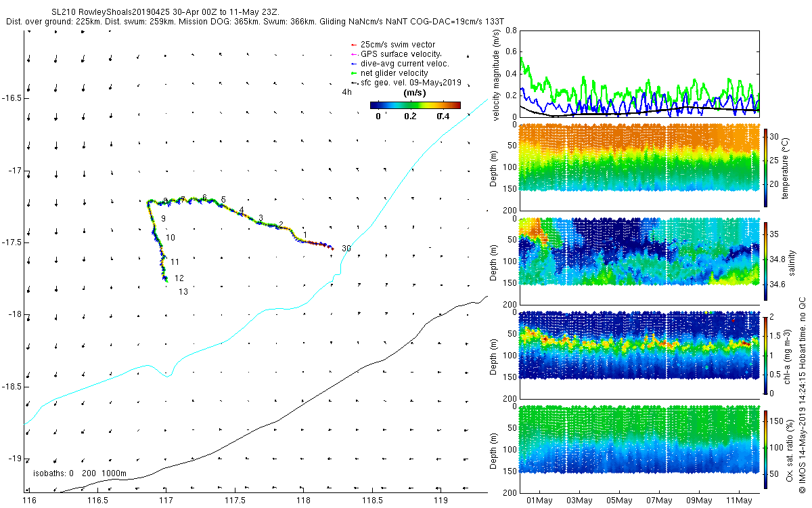The image size is (812, 508).
Task: Select the '05May' time axis tick
Action: [619, 501]
